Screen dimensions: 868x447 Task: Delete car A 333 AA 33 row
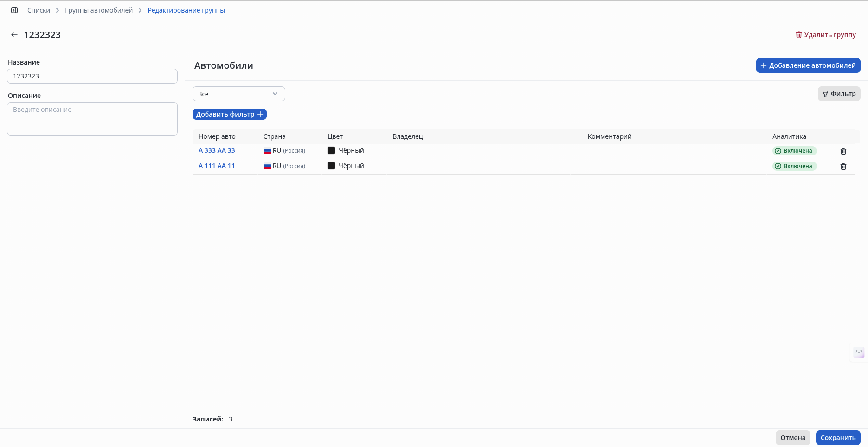[x=843, y=151]
